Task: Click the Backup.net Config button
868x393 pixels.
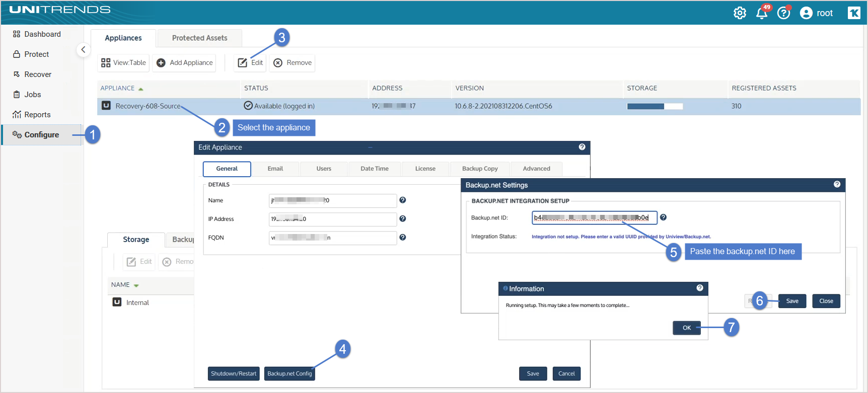Action: point(290,373)
